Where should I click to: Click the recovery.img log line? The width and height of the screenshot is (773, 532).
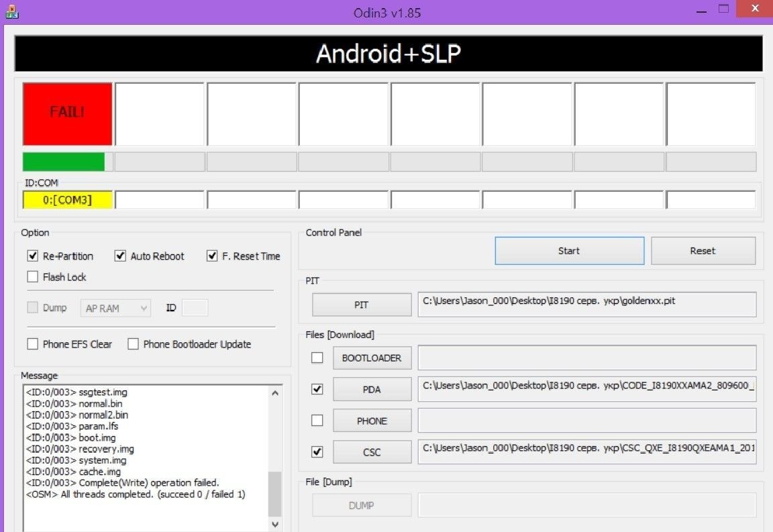80,449
